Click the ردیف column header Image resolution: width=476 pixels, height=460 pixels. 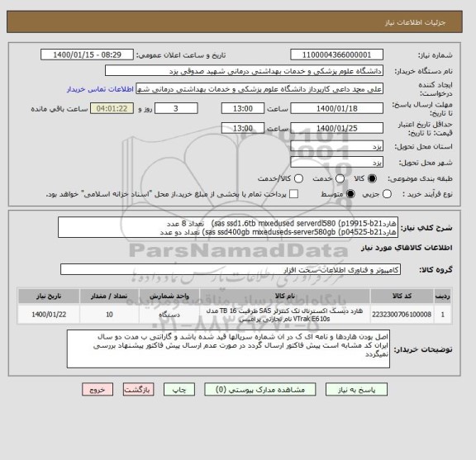tap(443, 296)
